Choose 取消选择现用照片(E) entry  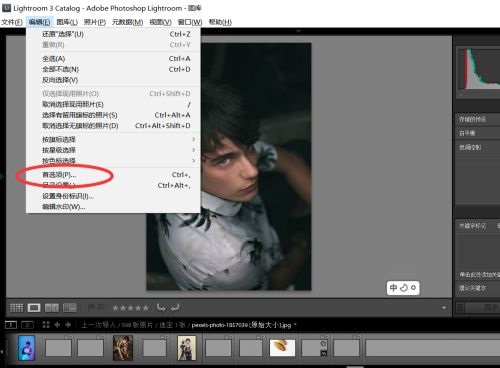point(113,104)
